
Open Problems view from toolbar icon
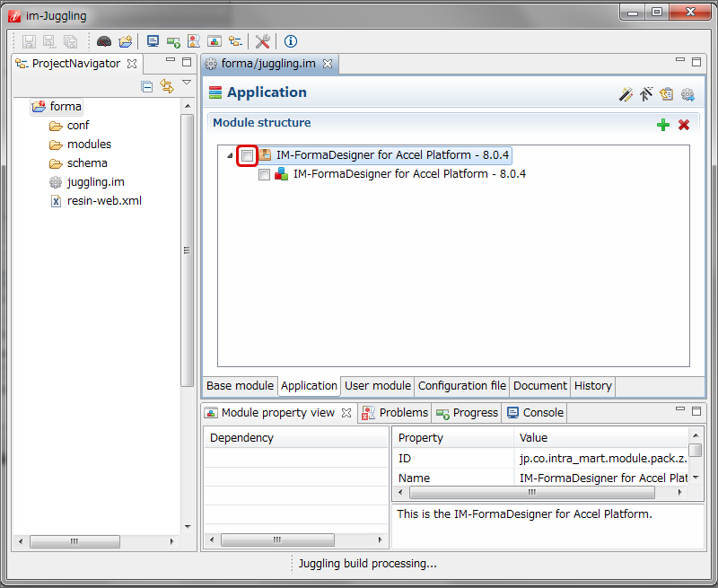point(194,41)
